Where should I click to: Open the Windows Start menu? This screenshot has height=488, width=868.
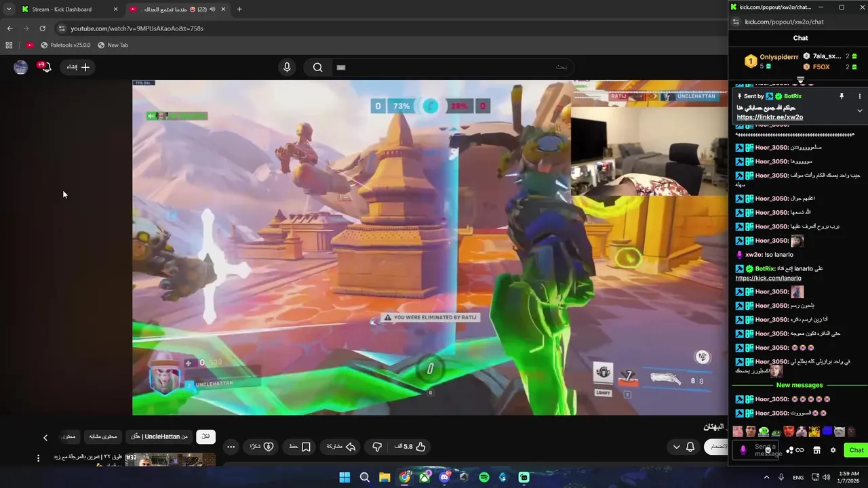[344, 477]
